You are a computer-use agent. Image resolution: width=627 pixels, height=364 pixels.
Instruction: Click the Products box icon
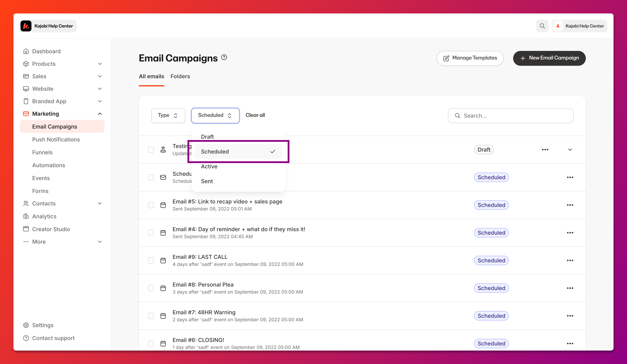coord(26,64)
